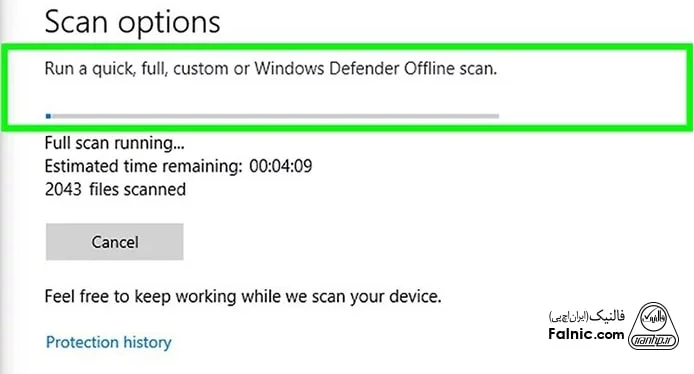Click the 00:04:09 remaining time value
This screenshot has width=694, height=374.
click(x=281, y=166)
